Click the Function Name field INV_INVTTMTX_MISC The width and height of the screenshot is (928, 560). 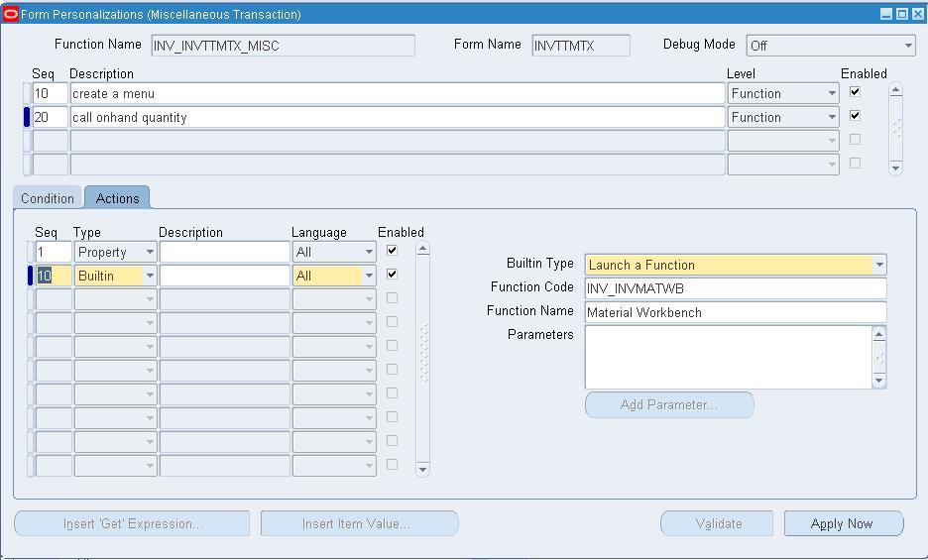(x=283, y=46)
